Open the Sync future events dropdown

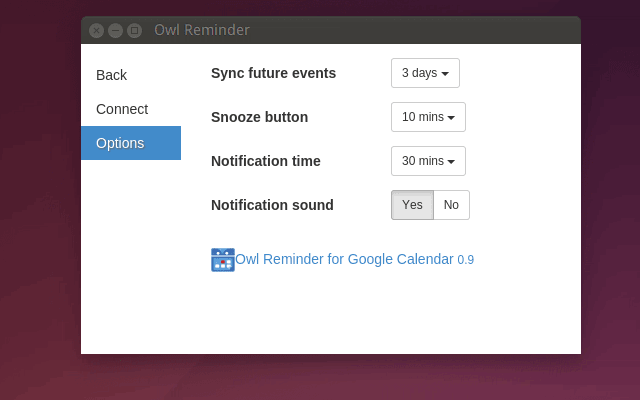pos(425,73)
